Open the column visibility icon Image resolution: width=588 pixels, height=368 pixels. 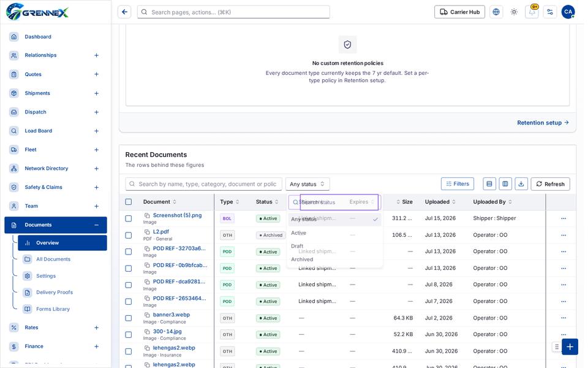505,184
